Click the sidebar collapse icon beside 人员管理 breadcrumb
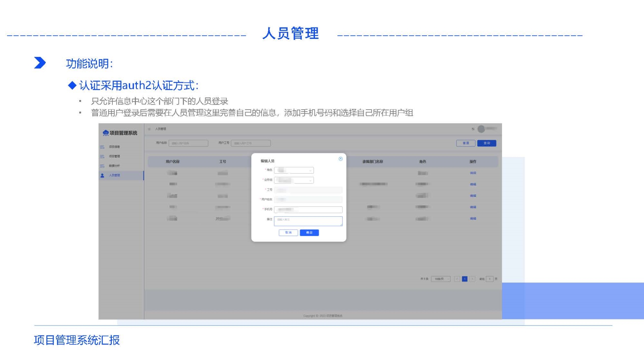This screenshot has width=644, height=362. coord(149,129)
